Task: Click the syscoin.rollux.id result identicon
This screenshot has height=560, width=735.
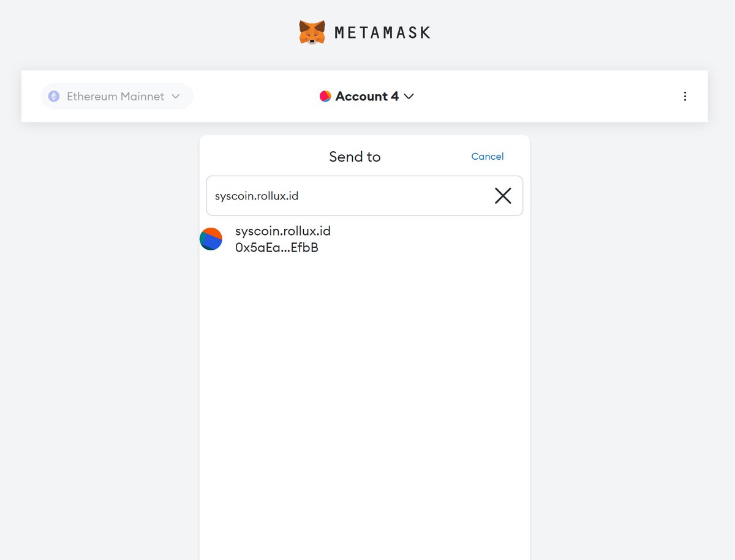Action: [x=211, y=239]
